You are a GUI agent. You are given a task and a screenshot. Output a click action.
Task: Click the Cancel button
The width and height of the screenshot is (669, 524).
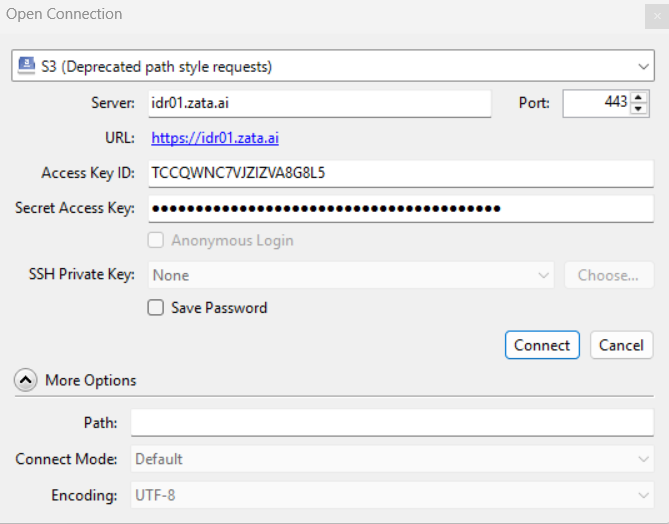pyautogui.click(x=621, y=345)
